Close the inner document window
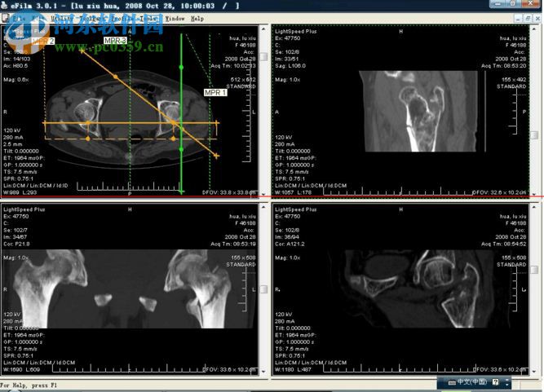The image size is (544, 392). pos(537,19)
